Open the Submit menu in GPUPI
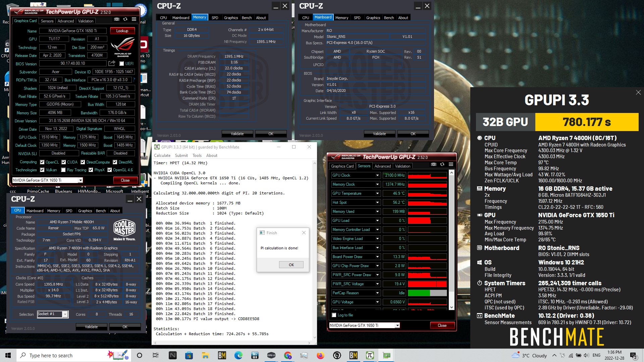Viewport: 644px width, 362px height. point(181,156)
